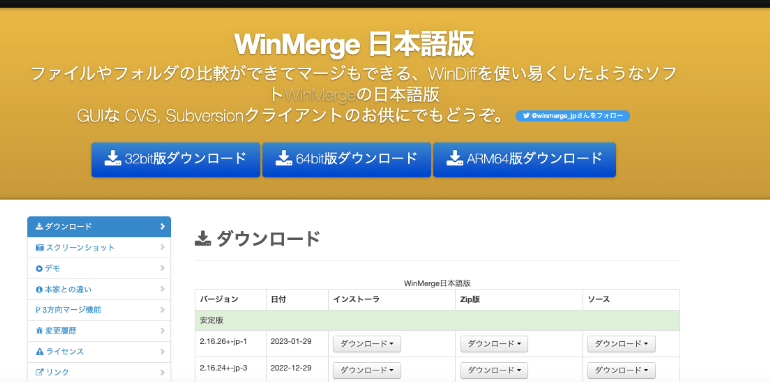Click chevron on 本家との違い sidebar row
This screenshot has width=770, height=382.
click(163, 289)
